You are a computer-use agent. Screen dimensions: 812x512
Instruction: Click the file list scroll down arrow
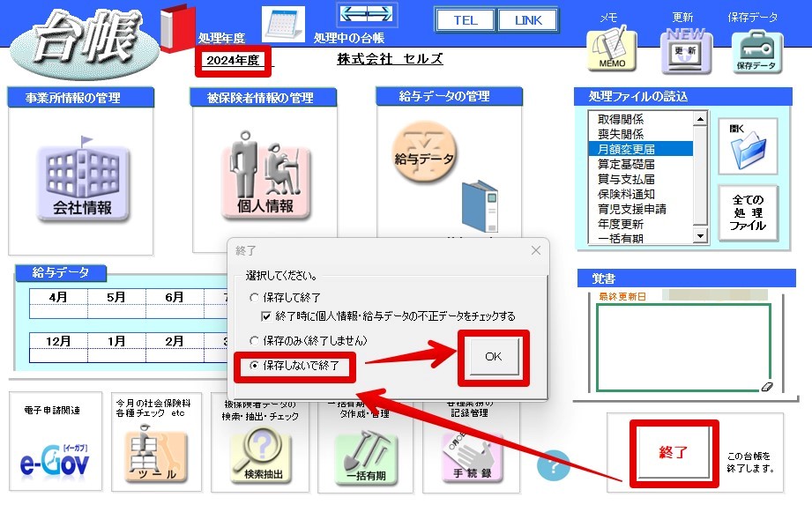700,236
